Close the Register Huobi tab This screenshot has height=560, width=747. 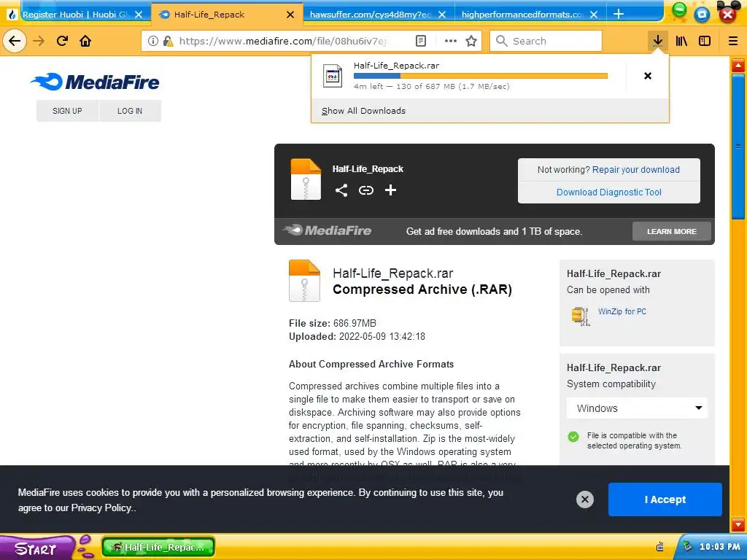pyautogui.click(x=139, y=15)
